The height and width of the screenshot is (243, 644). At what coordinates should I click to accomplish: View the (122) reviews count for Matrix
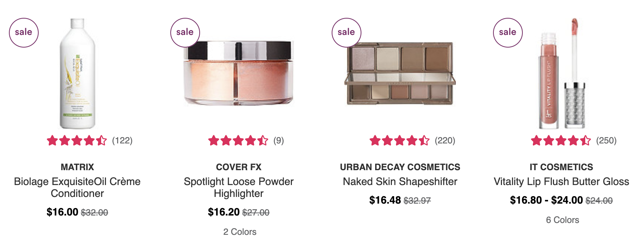[x=122, y=140]
